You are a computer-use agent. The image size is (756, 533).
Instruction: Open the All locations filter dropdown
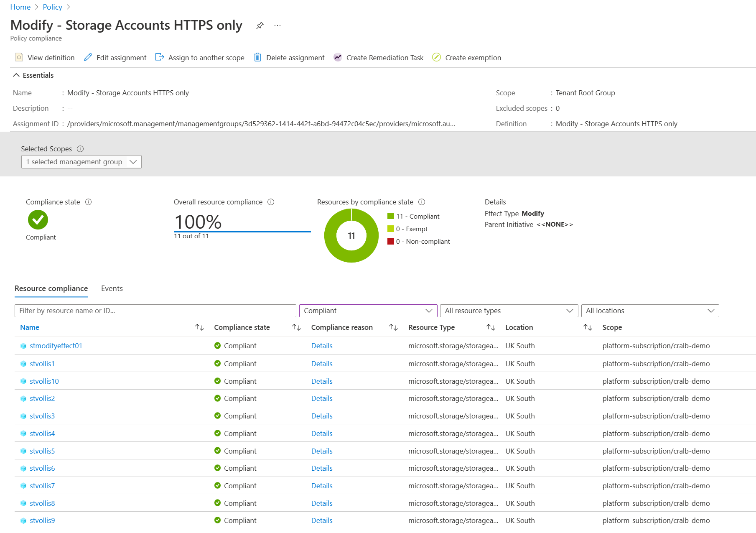pos(650,311)
